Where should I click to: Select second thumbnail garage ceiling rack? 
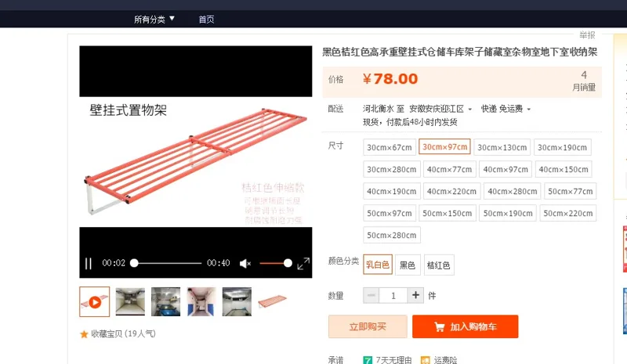(x=130, y=301)
